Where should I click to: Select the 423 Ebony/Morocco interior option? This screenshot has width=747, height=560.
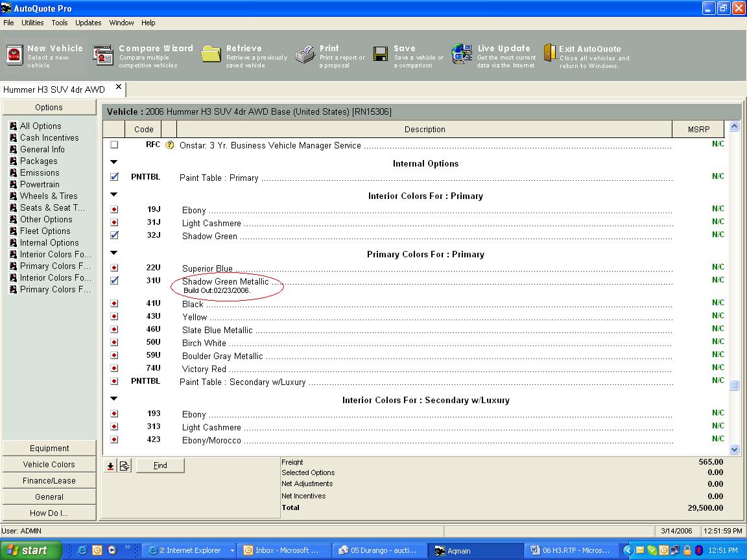point(114,439)
